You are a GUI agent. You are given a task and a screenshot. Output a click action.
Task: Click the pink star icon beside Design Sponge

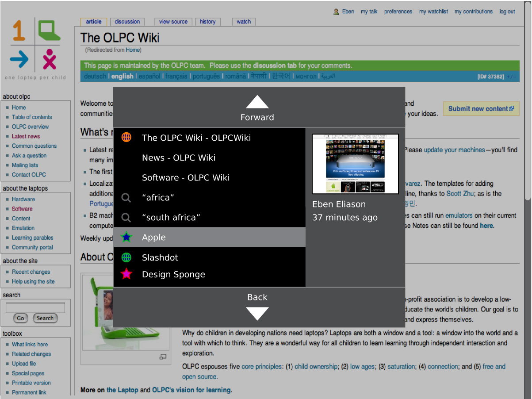pos(126,274)
